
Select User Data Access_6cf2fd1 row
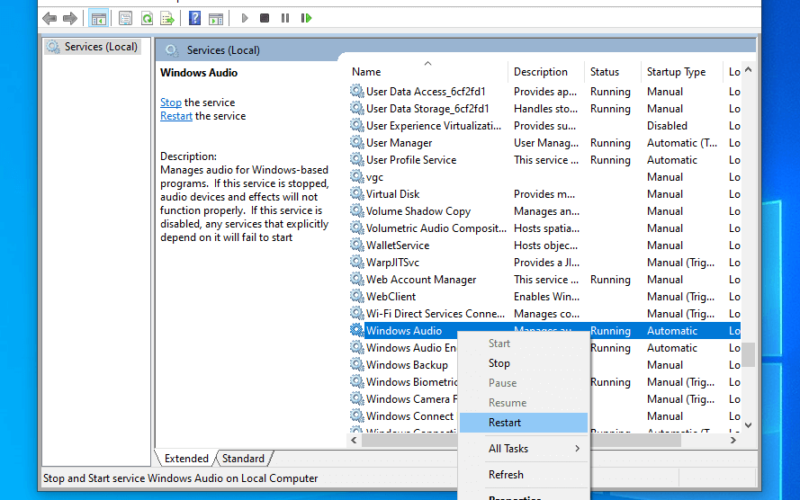pos(545,91)
